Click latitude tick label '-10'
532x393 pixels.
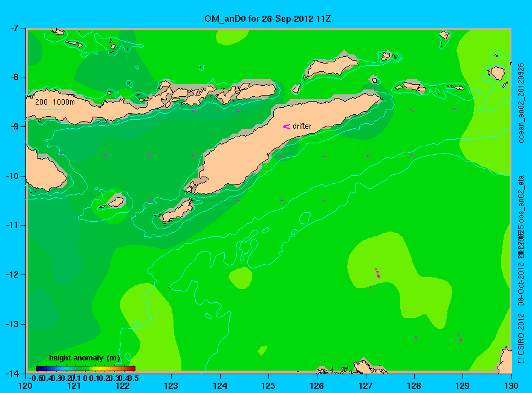coord(12,176)
